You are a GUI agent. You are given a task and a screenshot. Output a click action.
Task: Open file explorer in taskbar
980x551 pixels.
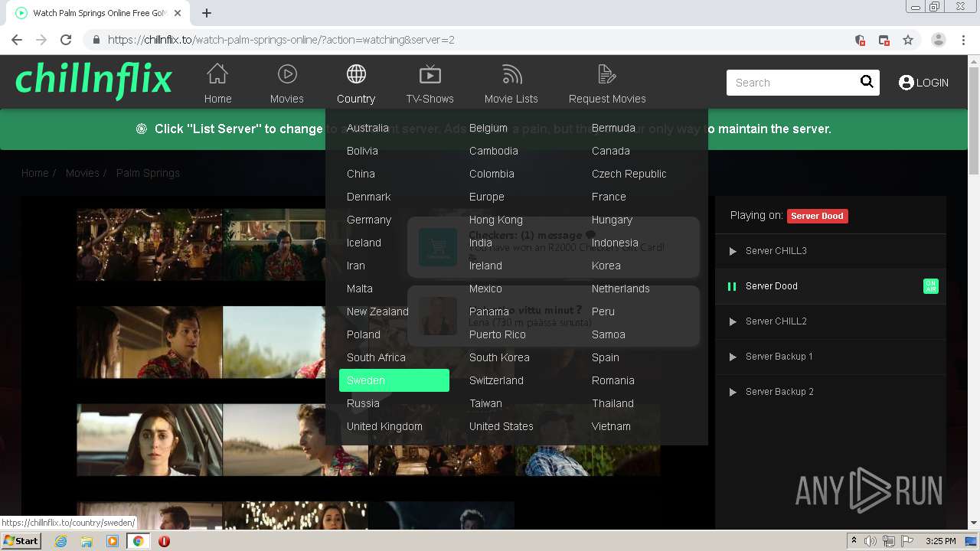[87, 541]
